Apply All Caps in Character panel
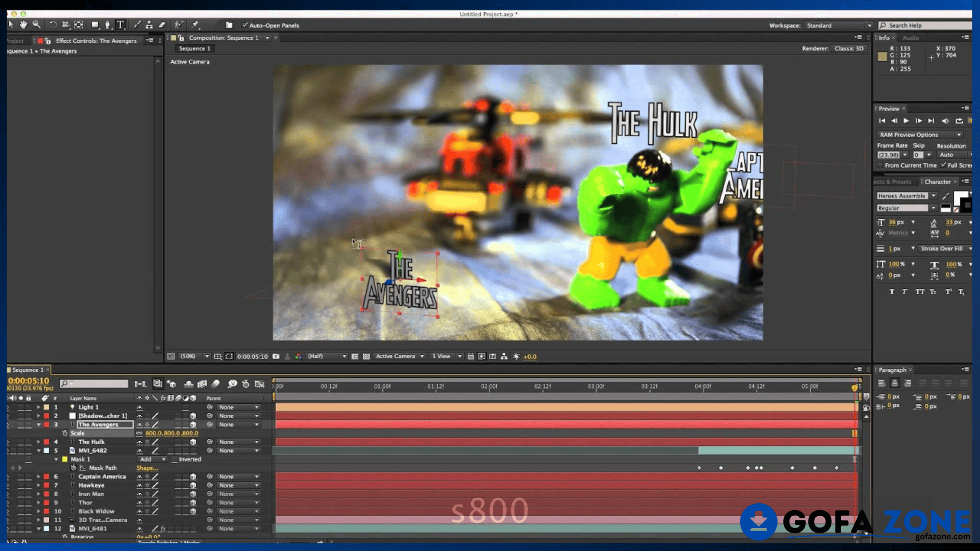 pyautogui.click(x=920, y=292)
